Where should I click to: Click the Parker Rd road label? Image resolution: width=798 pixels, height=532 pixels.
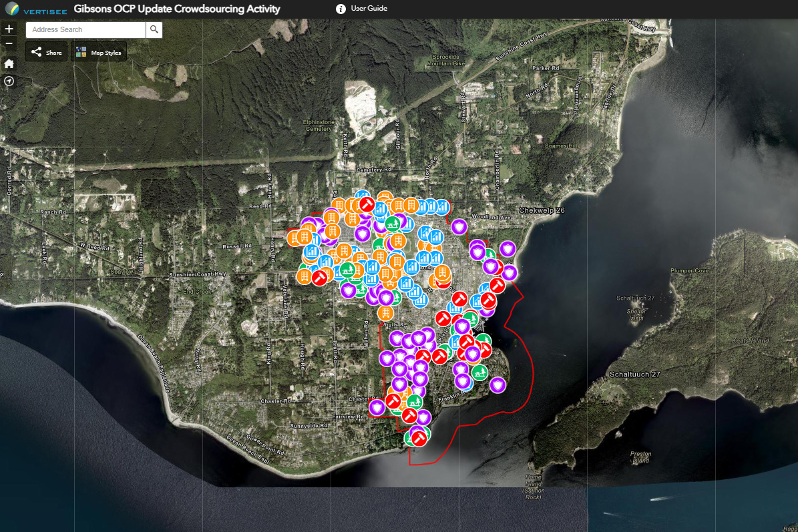tap(546, 68)
